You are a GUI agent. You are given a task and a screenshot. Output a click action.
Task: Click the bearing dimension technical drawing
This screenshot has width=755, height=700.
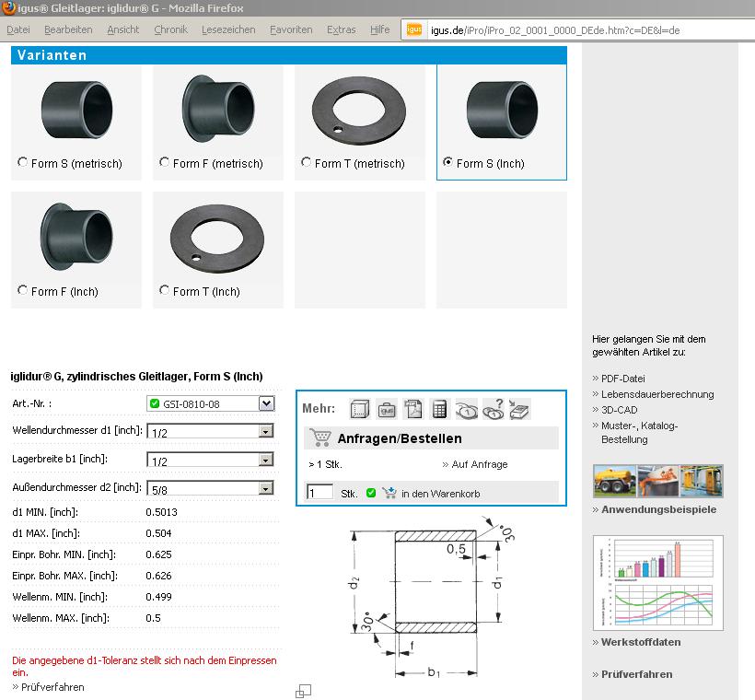pos(431,597)
